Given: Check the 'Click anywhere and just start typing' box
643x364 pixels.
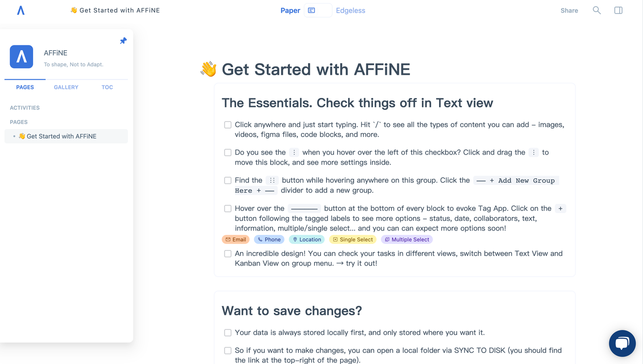Looking at the screenshot, I should point(228,125).
